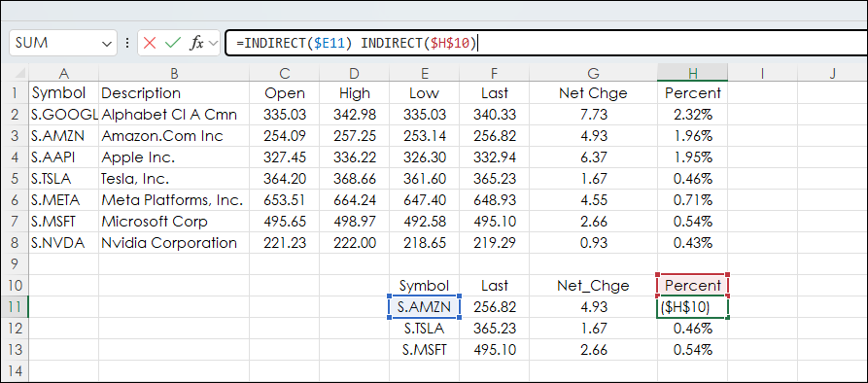Select row 1 header
This screenshot has width=868, height=383.
pyautogui.click(x=15, y=92)
